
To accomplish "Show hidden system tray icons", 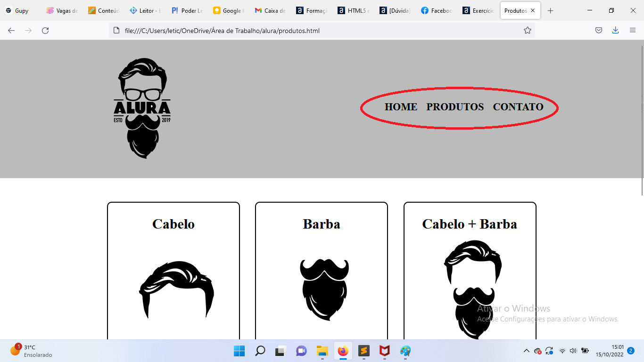I will click(x=526, y=351).
